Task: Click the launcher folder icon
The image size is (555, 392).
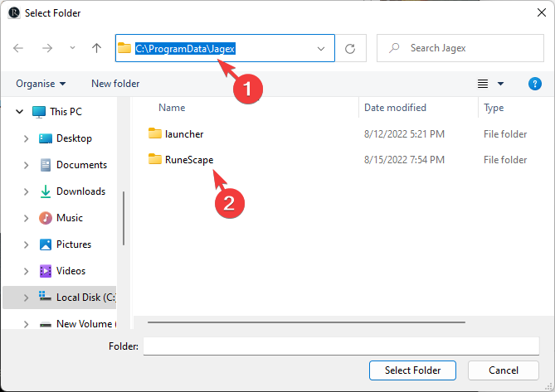Action: click(x=154, y=133)
